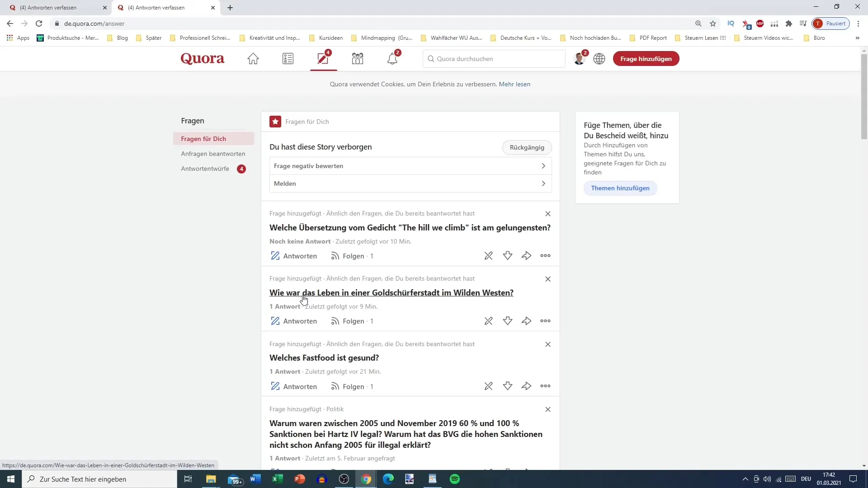Open the Goldschürferstadt im Wilden Westen question
This screenshot has width=868, height=488.
[x=392, y=293]
